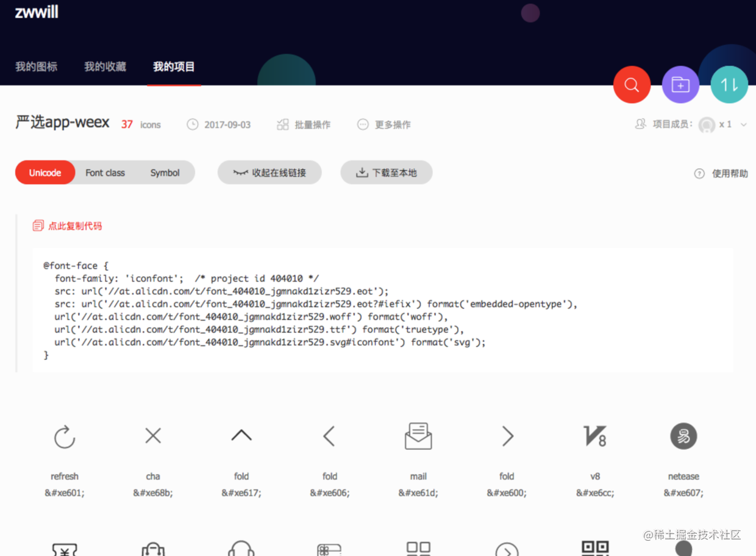The image size is (756, 556).
Task: Click the purple new project folder button
Action: point(680,85)
